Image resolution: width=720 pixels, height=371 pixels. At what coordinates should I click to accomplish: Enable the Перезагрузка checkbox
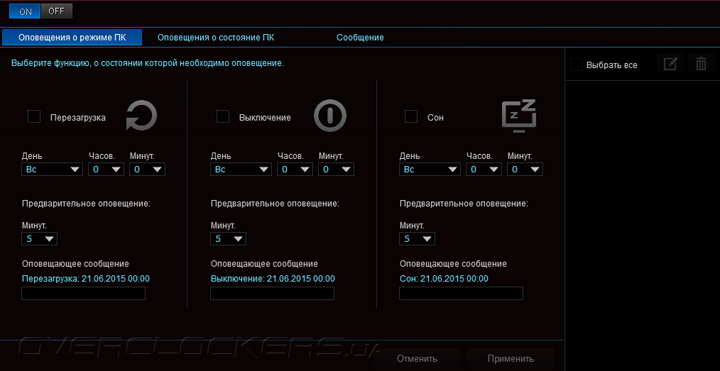point(34,117)
